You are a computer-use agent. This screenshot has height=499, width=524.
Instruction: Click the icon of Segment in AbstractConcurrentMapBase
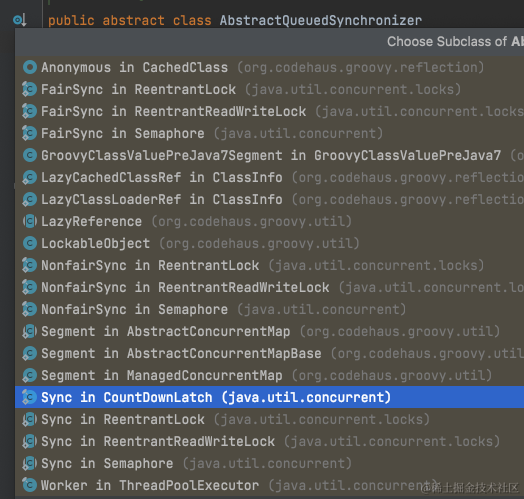click(x=30, y=354)
